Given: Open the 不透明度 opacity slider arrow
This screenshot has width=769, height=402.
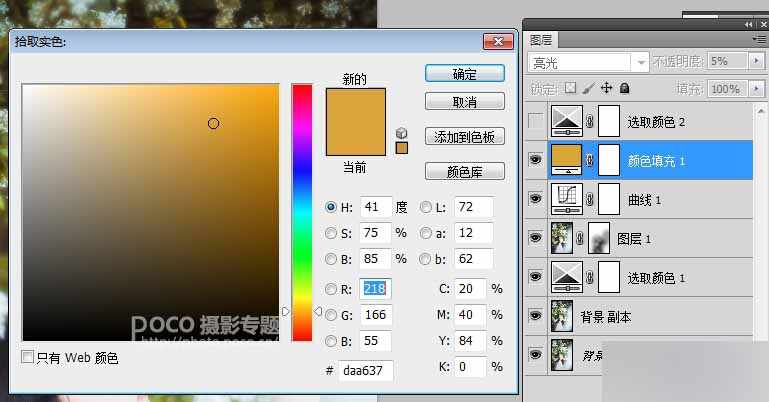Looking at the screenshot, I should click(756, 61).
